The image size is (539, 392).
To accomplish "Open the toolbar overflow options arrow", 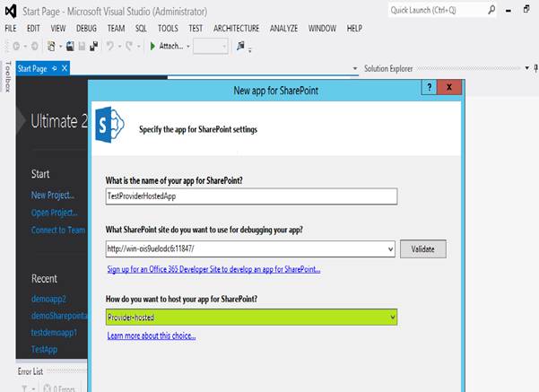I will [250, 50].
